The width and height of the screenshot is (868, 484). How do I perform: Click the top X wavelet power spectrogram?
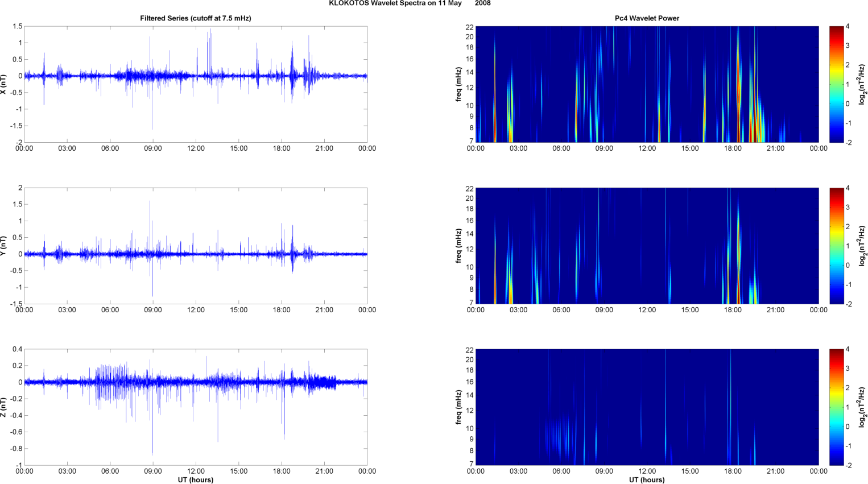tap(647, 84)
